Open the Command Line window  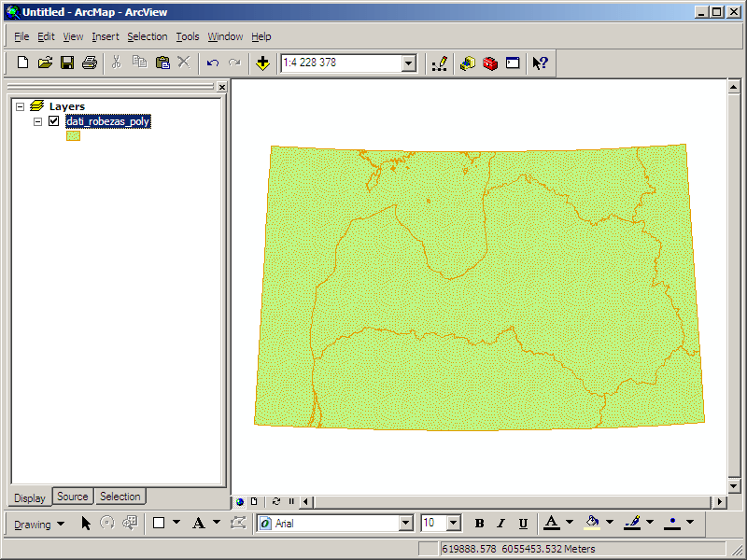pos(513,63)
